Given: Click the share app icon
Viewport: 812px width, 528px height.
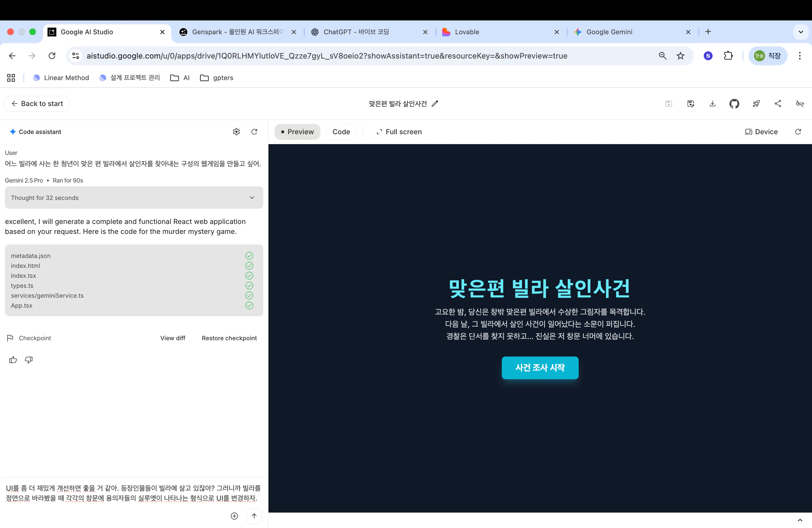Looking at the screenshot, I should 777,104.
